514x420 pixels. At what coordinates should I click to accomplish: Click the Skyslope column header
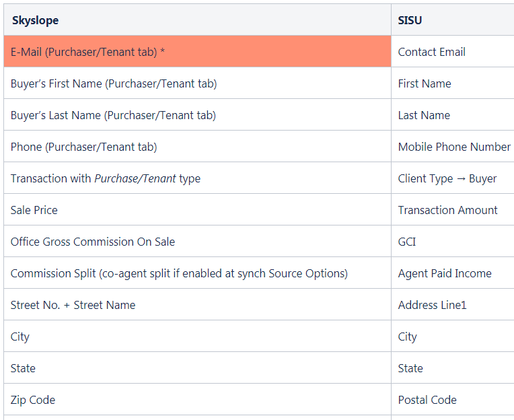point(197,20)
